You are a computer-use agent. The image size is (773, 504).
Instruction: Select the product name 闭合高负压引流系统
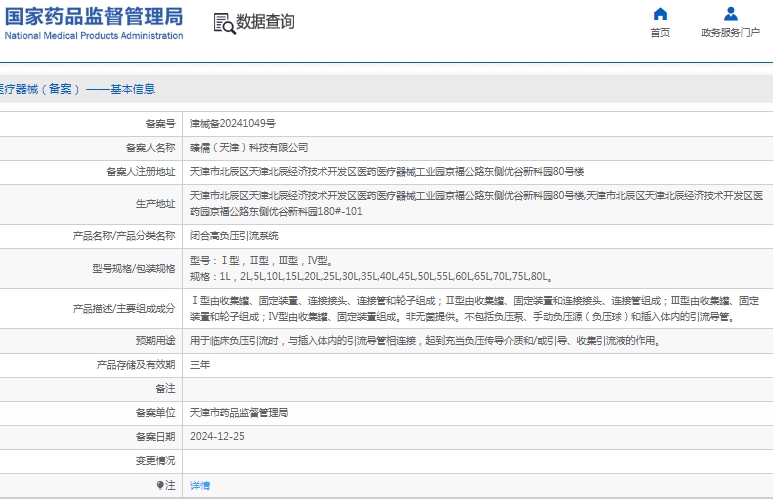(x=234, y=236)
